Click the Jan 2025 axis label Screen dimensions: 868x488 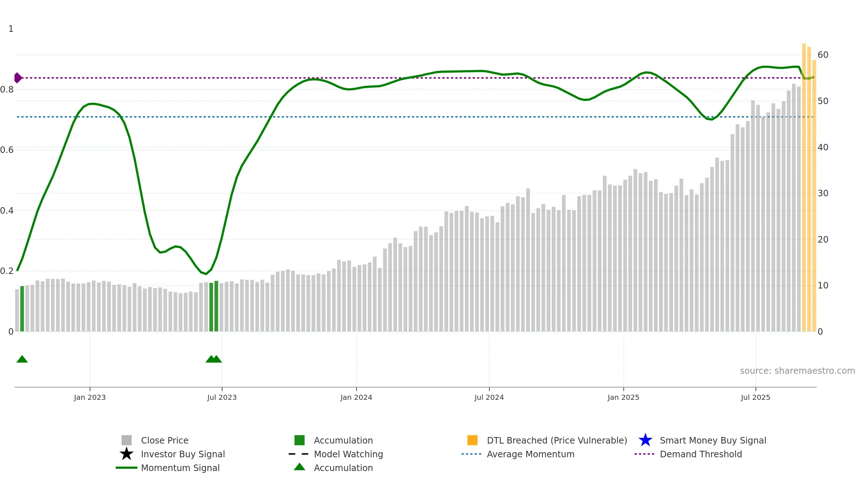click(x=624, y=397)
